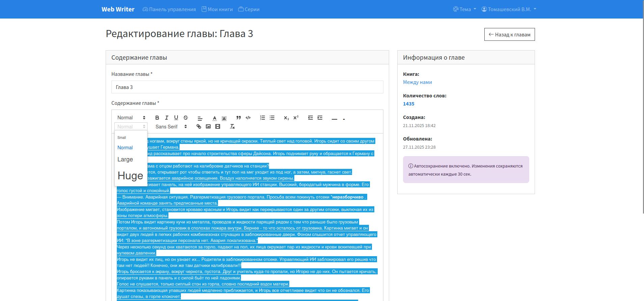Image resolution: width=644 pixels, height=301 pixels.
Task: Insert a blockquote
Action: point(239,118)
